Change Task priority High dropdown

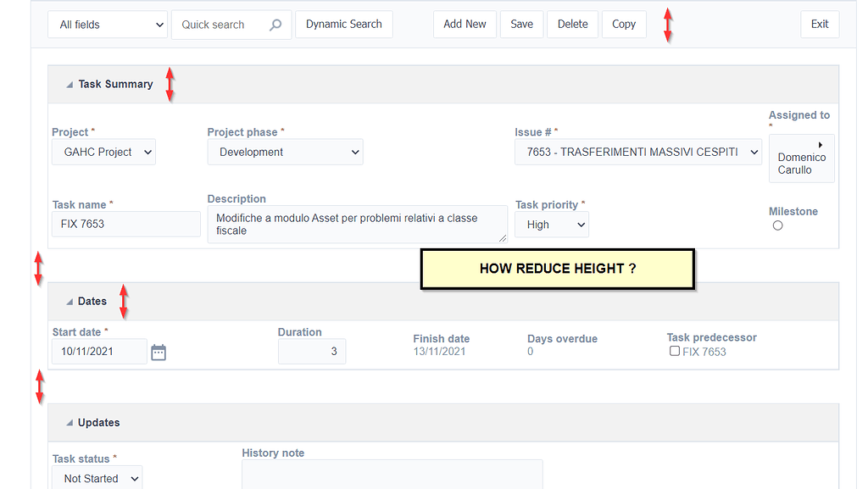552,225
